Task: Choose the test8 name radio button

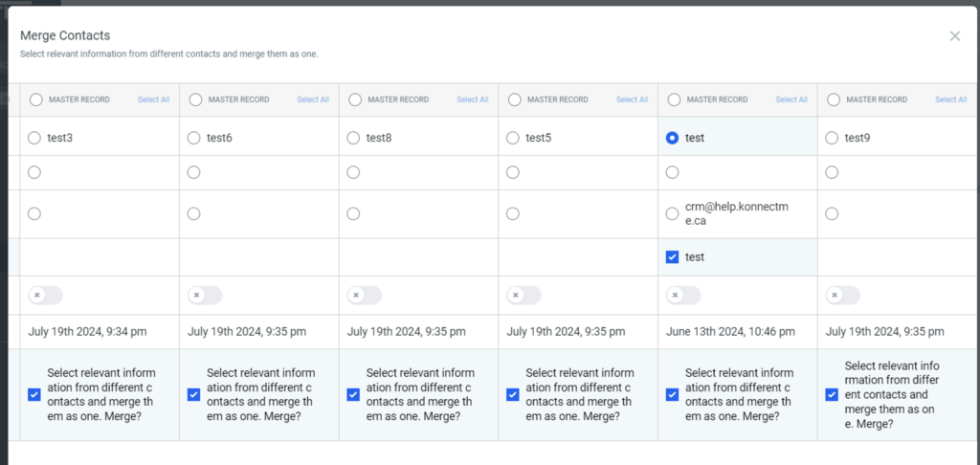Action: pos(353,138)
